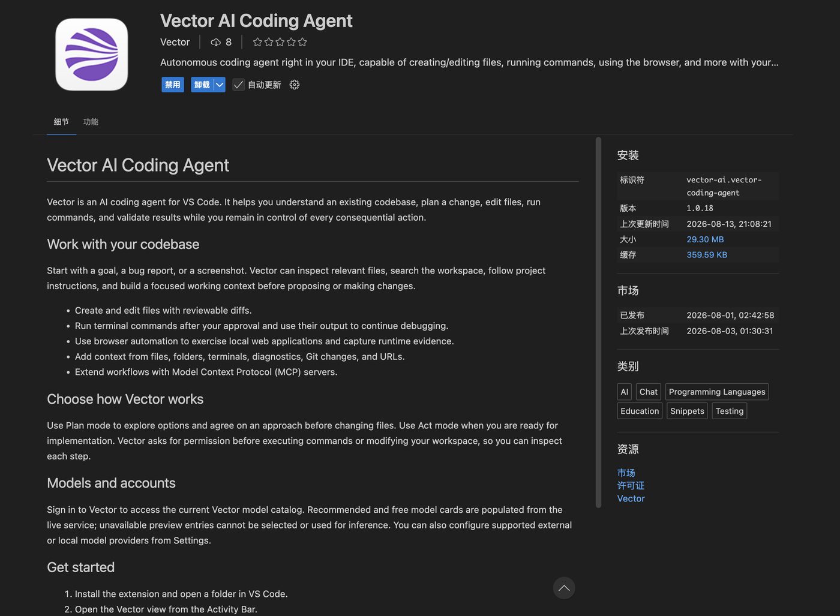Select the Education category tag
Image resolution: width=840 pixels, height=616 pixels.
pos(640,411)
